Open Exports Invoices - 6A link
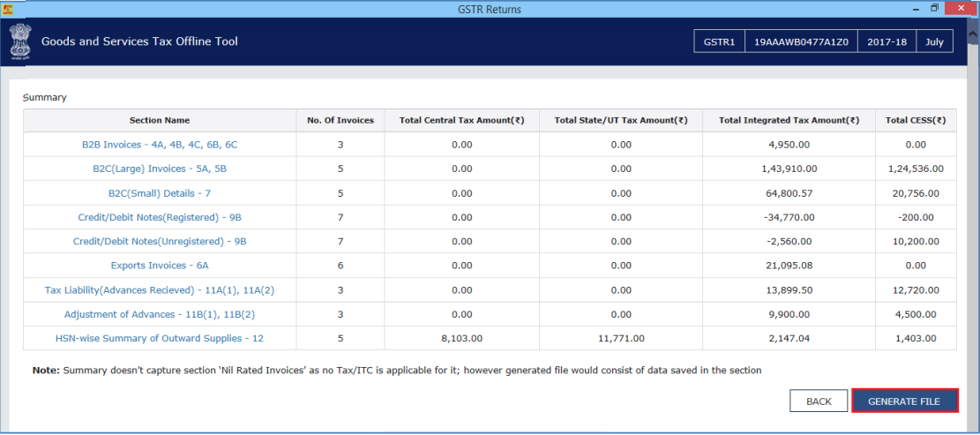 pos(160,265)
